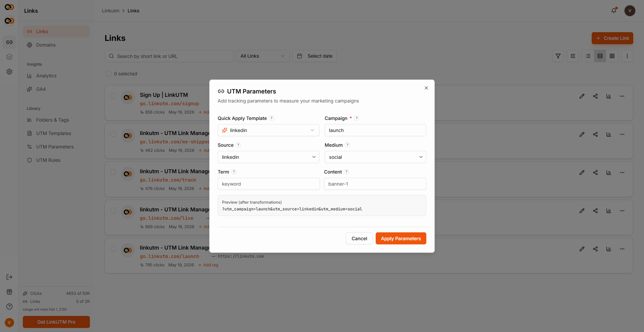
Task: Click the Campaign input field
Action: pos(375,130)
